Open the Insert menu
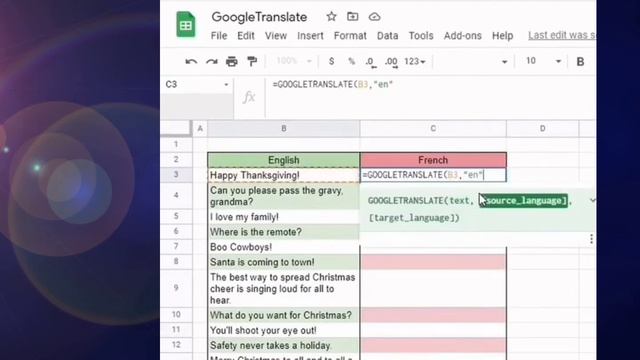 [310, 36]
